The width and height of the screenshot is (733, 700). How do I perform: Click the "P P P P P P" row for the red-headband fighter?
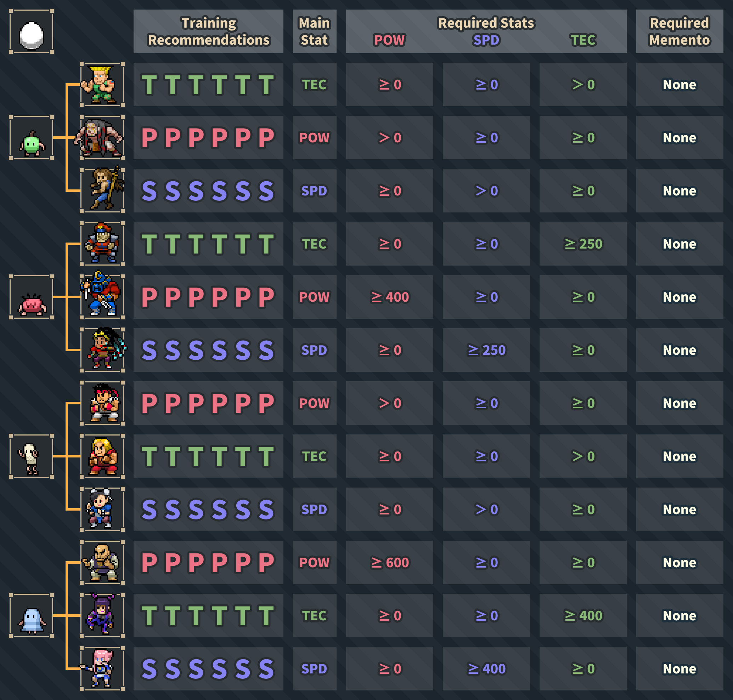(x=208, y=403)
